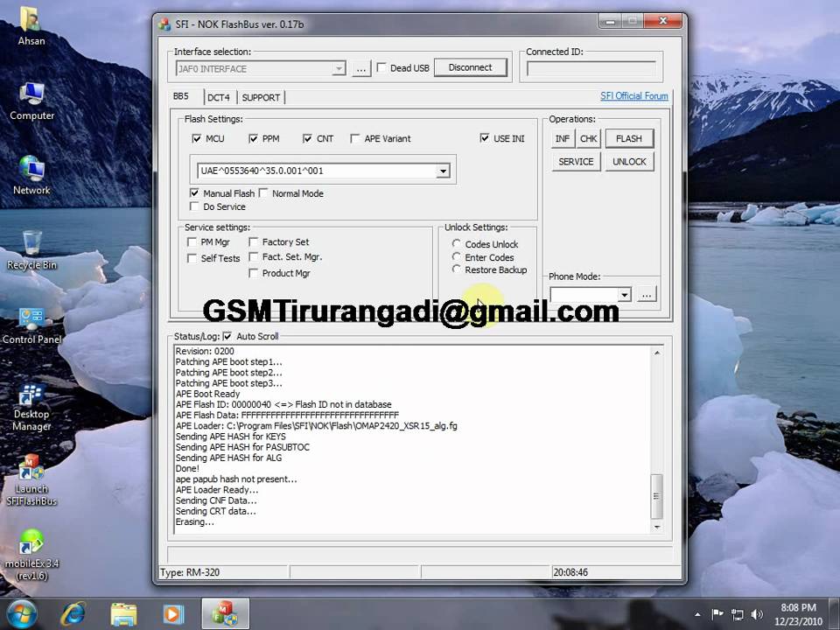The image size is (840, 630).
Task: Enable the Do Service checkbox
Action: (194, 206)
